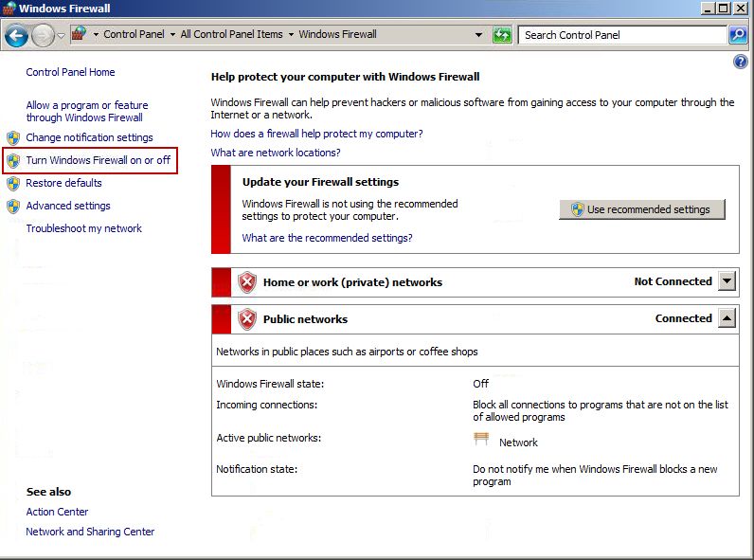Focus the Search Control Panel field
The height and width of the screenshot is (560, 754).
[622, 35]
